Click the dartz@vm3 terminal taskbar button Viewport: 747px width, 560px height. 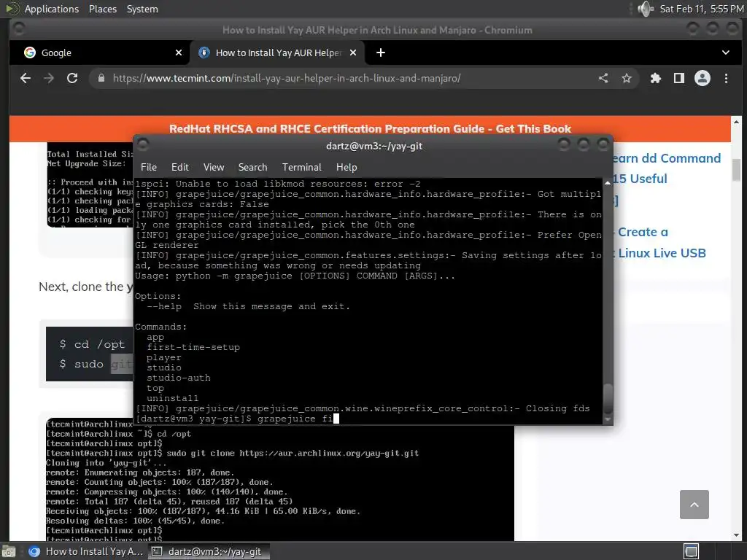tap(209, 551)
